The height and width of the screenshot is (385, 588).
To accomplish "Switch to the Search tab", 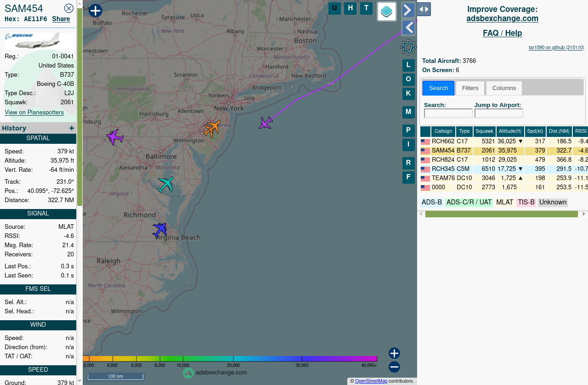I will tap(438, 88).
